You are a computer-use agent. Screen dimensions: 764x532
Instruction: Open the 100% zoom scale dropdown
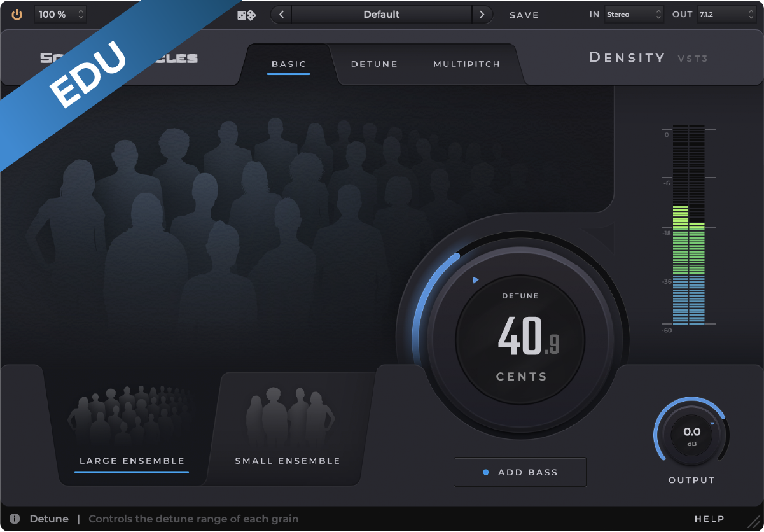(60, 14)
